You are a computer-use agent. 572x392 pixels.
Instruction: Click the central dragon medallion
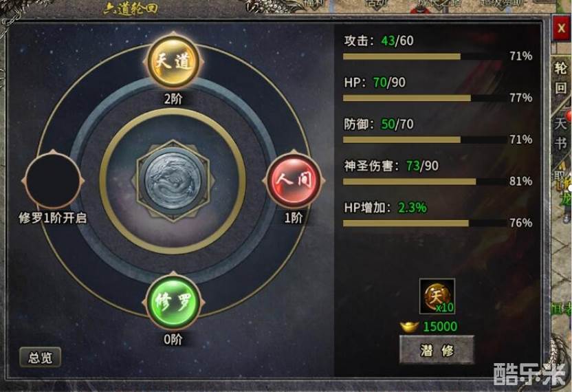point(173,181)
